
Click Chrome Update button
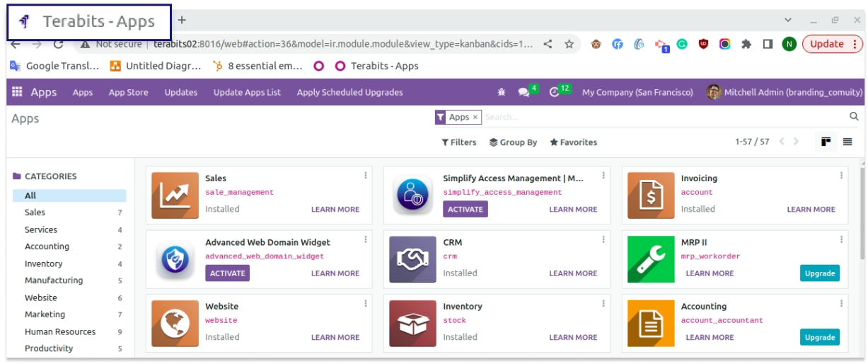coord(833,44)
